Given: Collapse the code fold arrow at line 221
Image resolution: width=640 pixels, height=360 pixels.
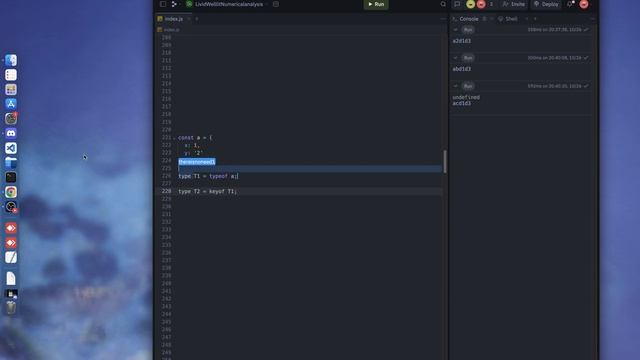Looking at the screenshot, I should pyautogui.click(x=174, y=138).
